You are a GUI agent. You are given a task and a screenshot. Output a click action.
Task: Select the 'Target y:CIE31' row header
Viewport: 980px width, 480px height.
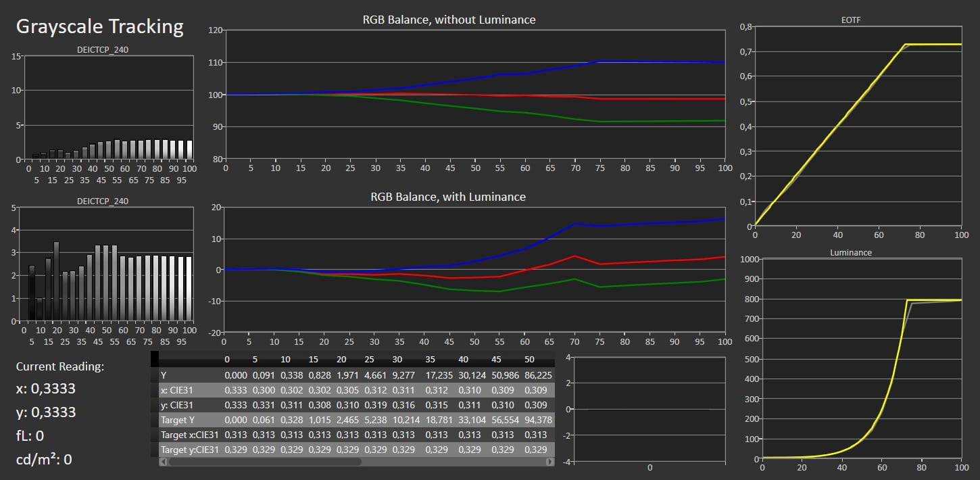click(188, 449)
